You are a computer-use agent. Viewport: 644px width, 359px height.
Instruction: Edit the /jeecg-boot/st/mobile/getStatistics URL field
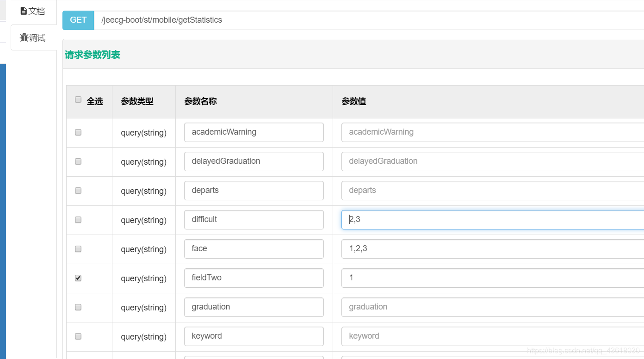[369, 20]
